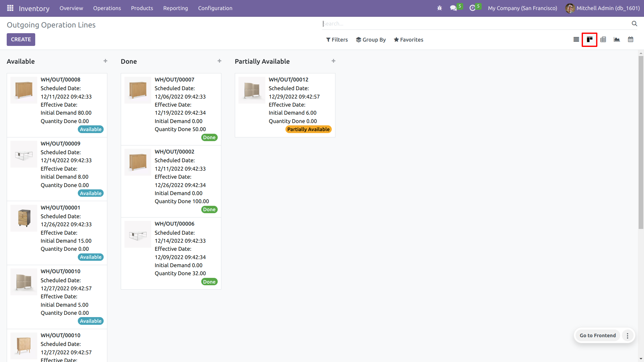The image size is (644, 362).
Task: Open the Reporting menu
Action: tap(175, 8)
